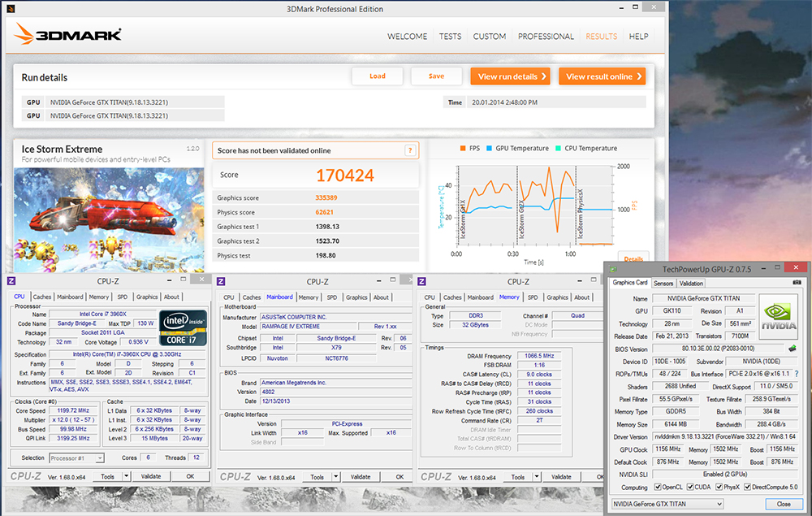The image size is (812, 516).
Task: Open Memory tab in CPU-Z CPU-tab window
Action: (98, 297)
